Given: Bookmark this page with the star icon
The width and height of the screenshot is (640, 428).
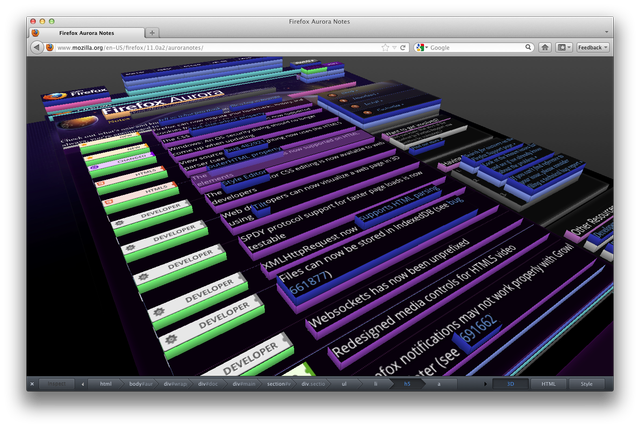Looking at the screenshot, I should (x=385, y=47).
